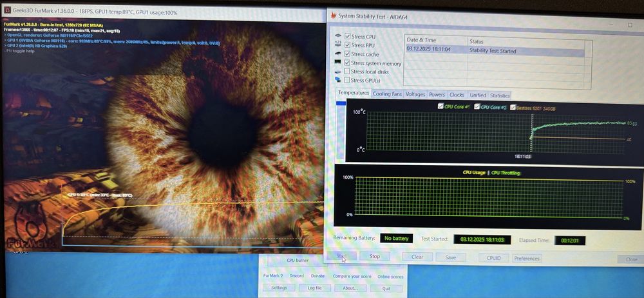This screenshot has height=298, width=644.
Task: Stop the stability test
Action: tap(375, 257)
